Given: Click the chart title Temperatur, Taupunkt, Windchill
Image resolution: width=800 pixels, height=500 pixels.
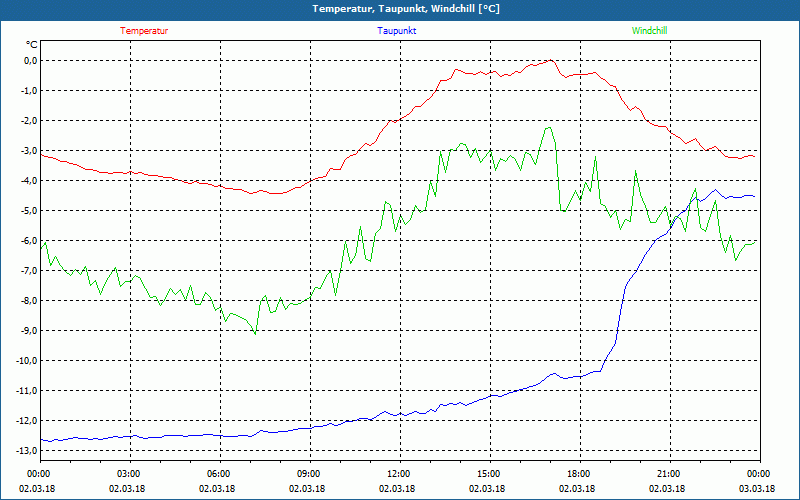Looking at the screenshot, I should tap(406, 9).
